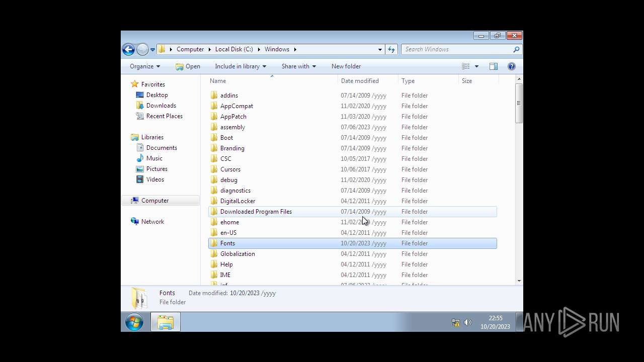Open Downloads in navigation pane
Screen dimensions: 644x362
[x=161, y=106]
